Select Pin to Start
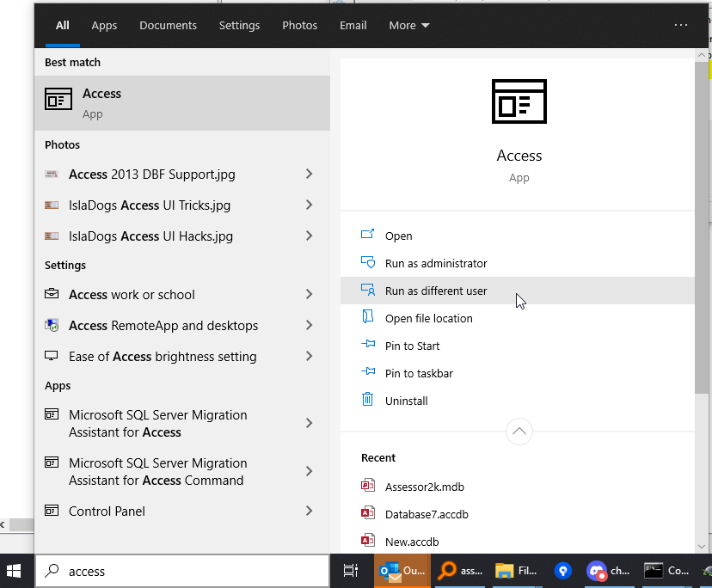 [517, 346]
